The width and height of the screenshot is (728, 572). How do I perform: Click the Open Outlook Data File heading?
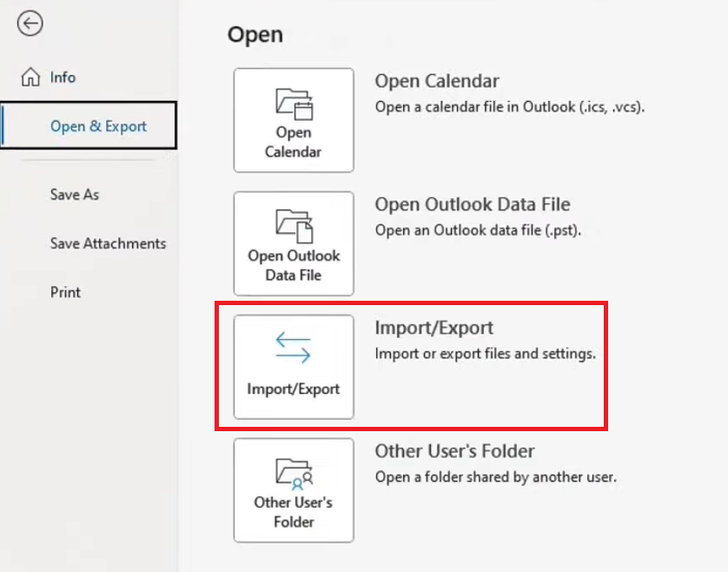(x=473, y=204)
